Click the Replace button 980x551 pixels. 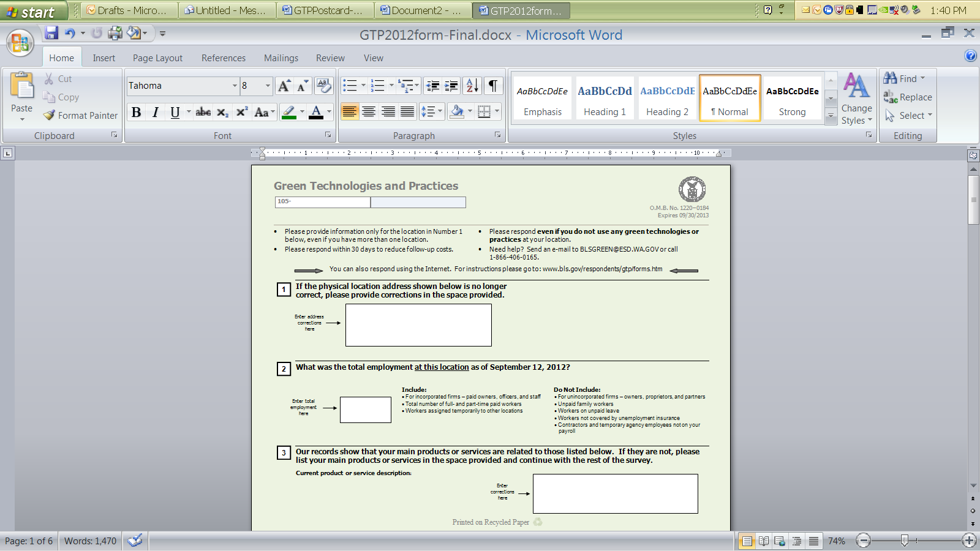(x=908, y=97)
